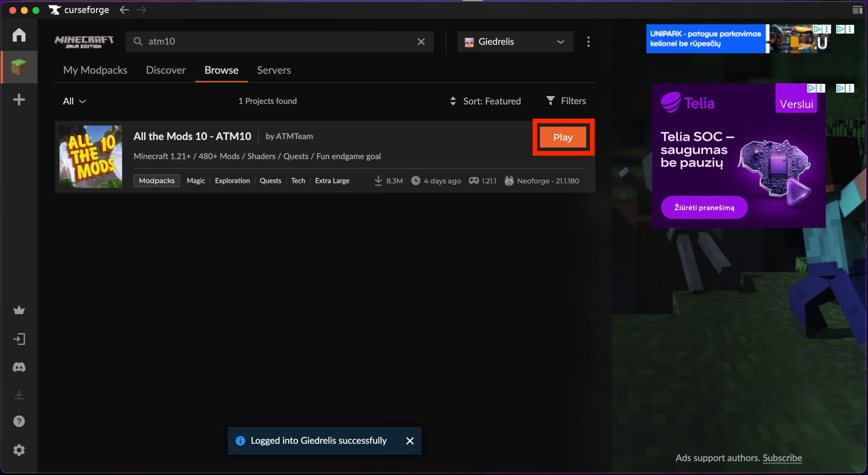Click the Modpacks category tag
Image resolution: width=868 pixels, height=475 pixels.
[157, 181]
